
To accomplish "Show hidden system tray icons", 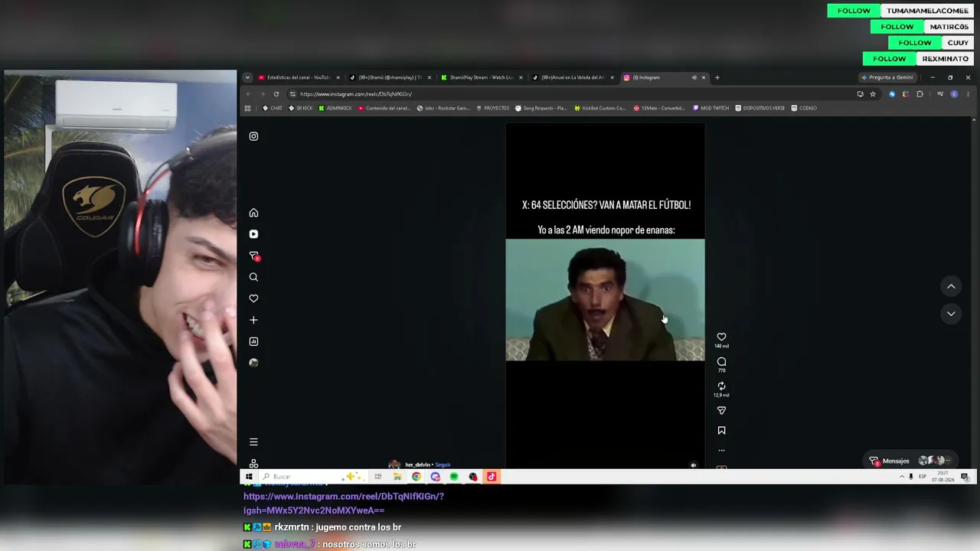I will [x=901, y=477].
